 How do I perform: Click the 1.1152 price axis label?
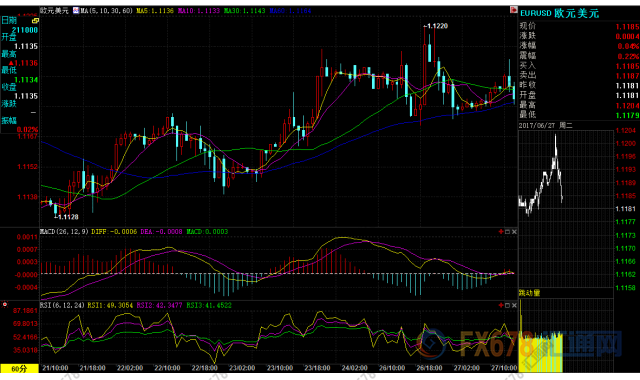tap(27, 167)
